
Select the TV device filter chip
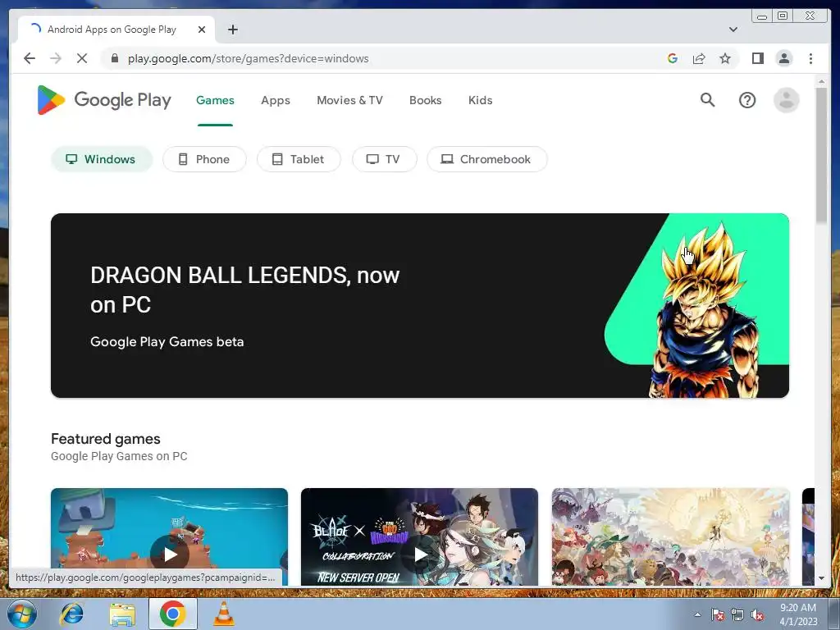pyautogui.click(x=384, y=159)
